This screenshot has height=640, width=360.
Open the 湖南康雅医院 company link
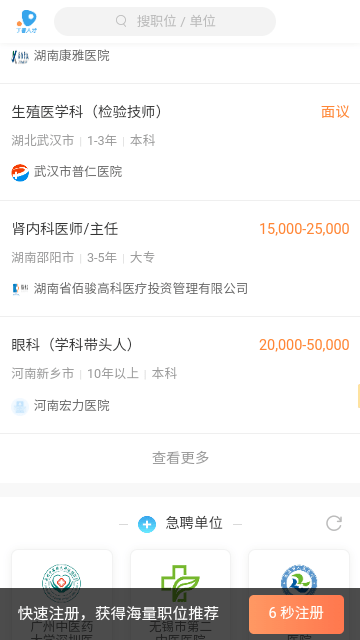[x=72, y=56]
